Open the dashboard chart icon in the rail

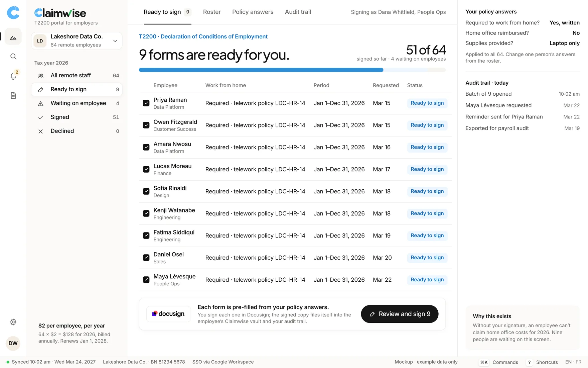13,36
